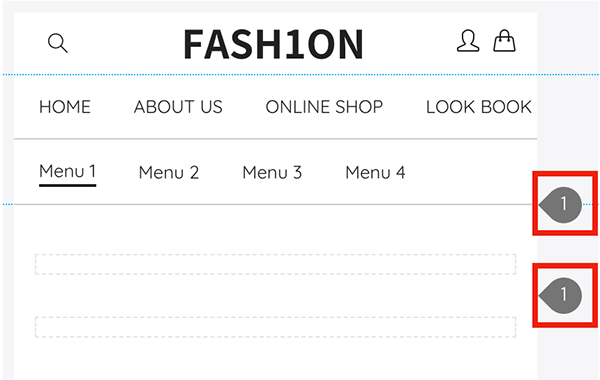600x380 pixels.
Task: Open the user account icon
Action: coord(468,41)
